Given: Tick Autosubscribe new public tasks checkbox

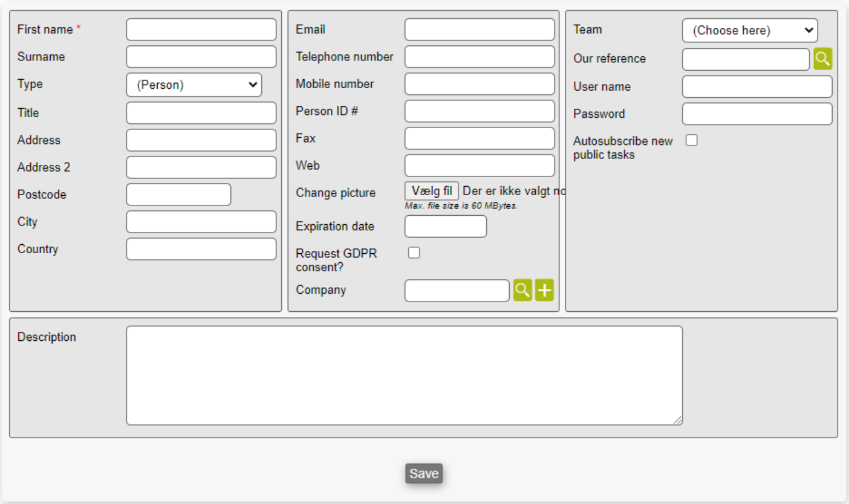Looking at the screenshot, I should (x=692, y=140).
